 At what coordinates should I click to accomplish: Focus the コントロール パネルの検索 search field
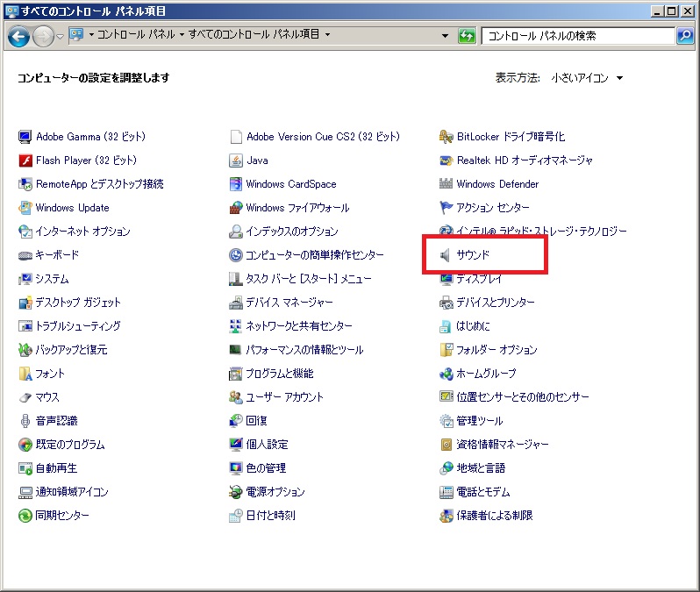point(578,36)
